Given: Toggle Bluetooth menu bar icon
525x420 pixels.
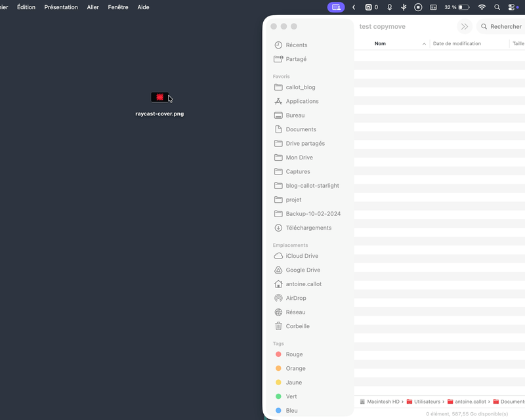Looking at the screenshot, I should 404,7.
